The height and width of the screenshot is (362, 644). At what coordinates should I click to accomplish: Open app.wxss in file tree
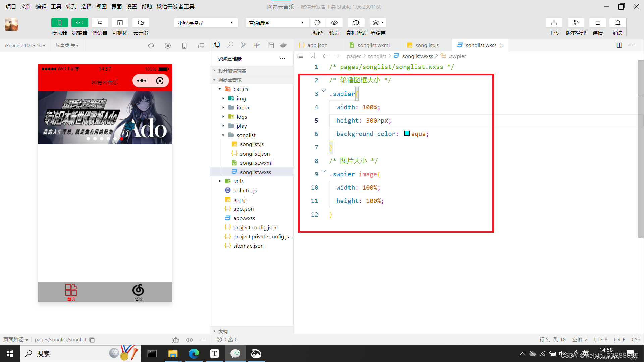click(x=244, y=218)
